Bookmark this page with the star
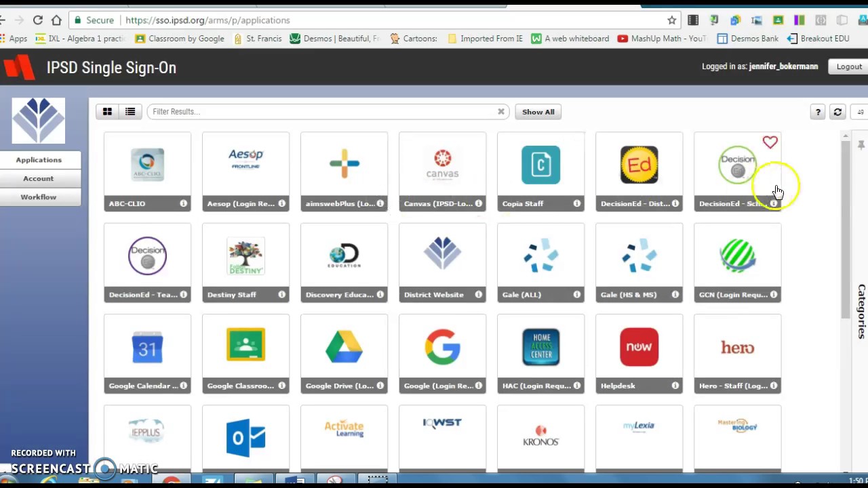The height and width of the screenshot is (488, 868). tap(671, 20)
